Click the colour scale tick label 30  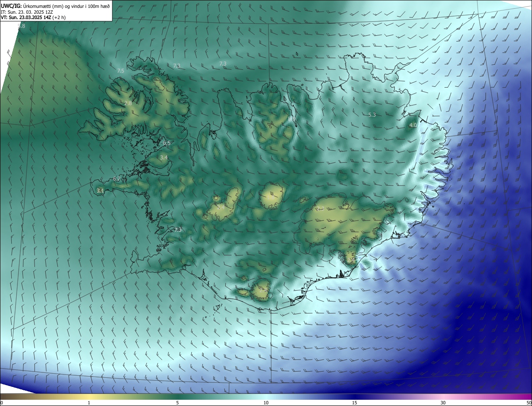443,403
